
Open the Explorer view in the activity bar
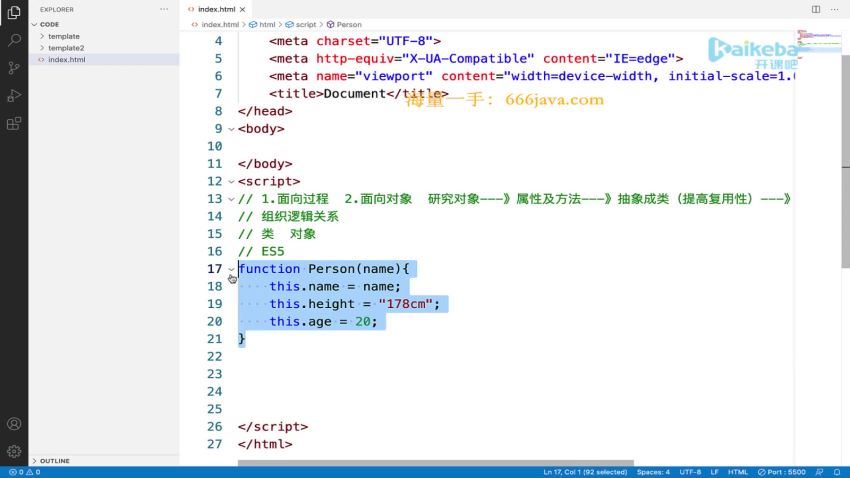(14, 12)
